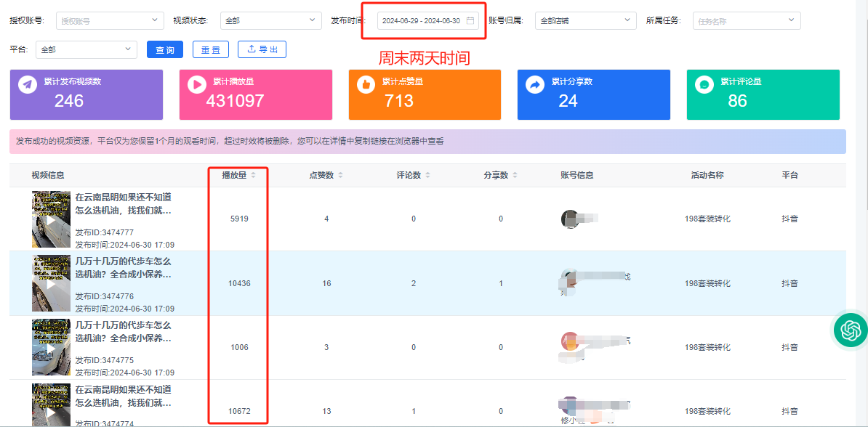Open the 账号归属 store dropdown
The image size is (868, 427).
585,21
